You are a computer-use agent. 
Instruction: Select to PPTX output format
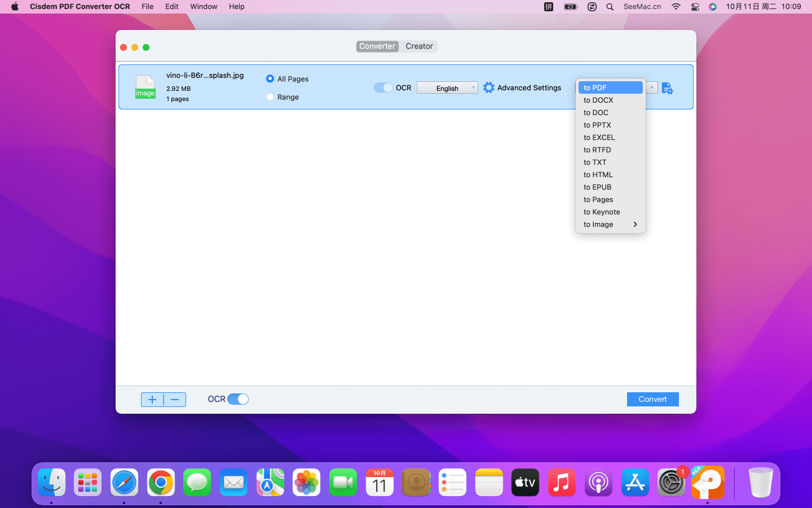(x=611, y=125)
